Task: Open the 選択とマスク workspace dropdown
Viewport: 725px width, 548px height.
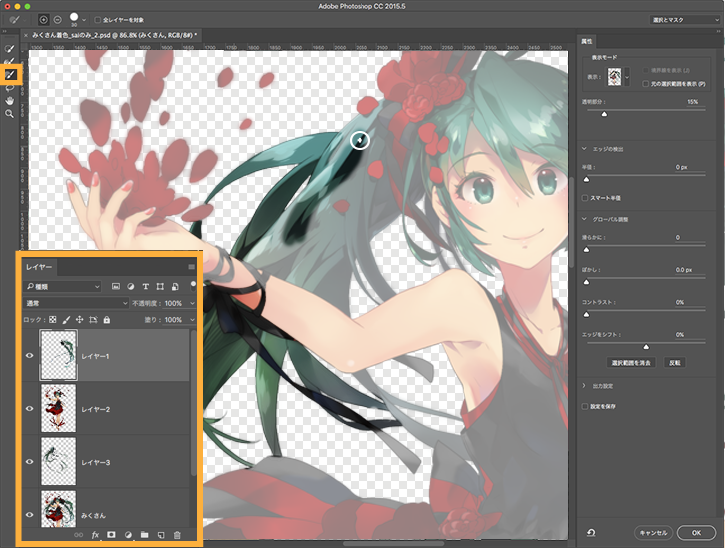Action: pyautogui.click(x=685, y=20)
